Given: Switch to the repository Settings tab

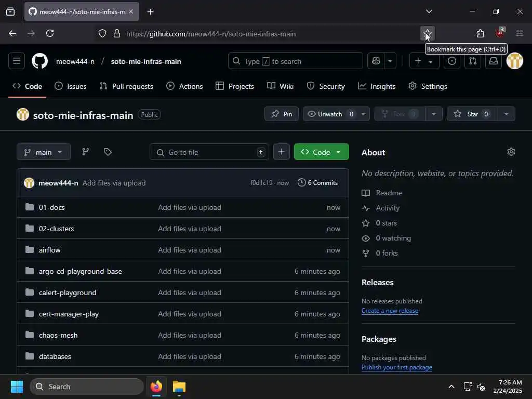Looking at the screenshot, I should 428,86.
